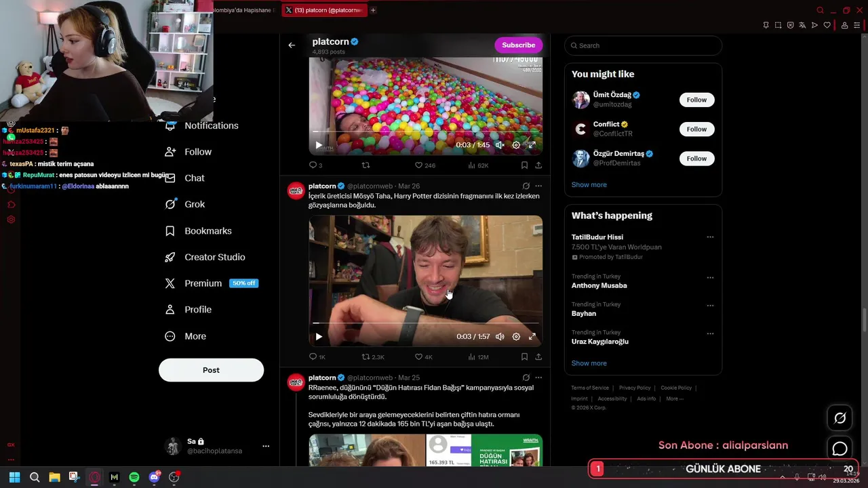This screenshot has width=868, height=488.
Task: Open Notifications in the X sidebar
Action: tap(201, 125)
